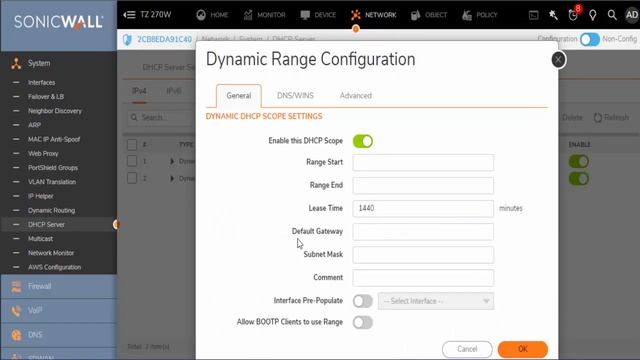Close the Dynamic Range Configuration dialog

558,60
